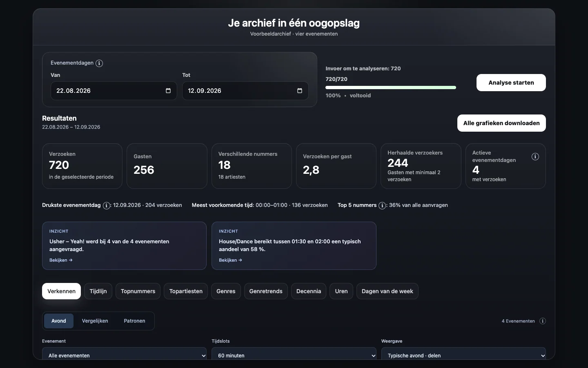The image size is (588, 368).
Task: Click the Van date field 22.08.2026
Action: tap(114, 91)
